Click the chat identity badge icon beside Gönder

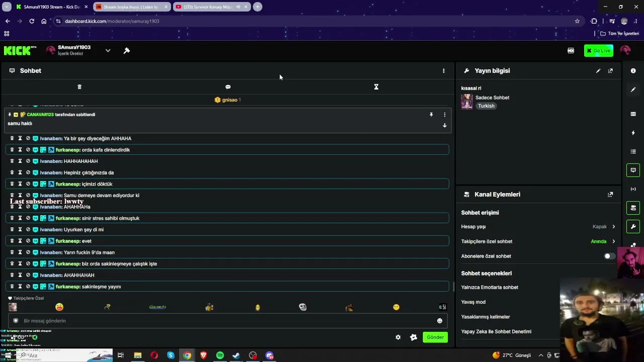point(414,337)
